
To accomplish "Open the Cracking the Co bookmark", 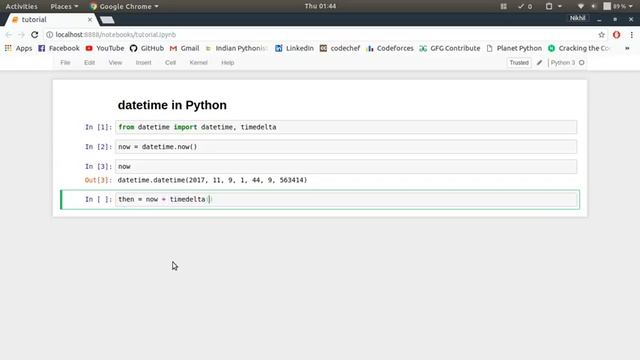I will pos(579,48).
